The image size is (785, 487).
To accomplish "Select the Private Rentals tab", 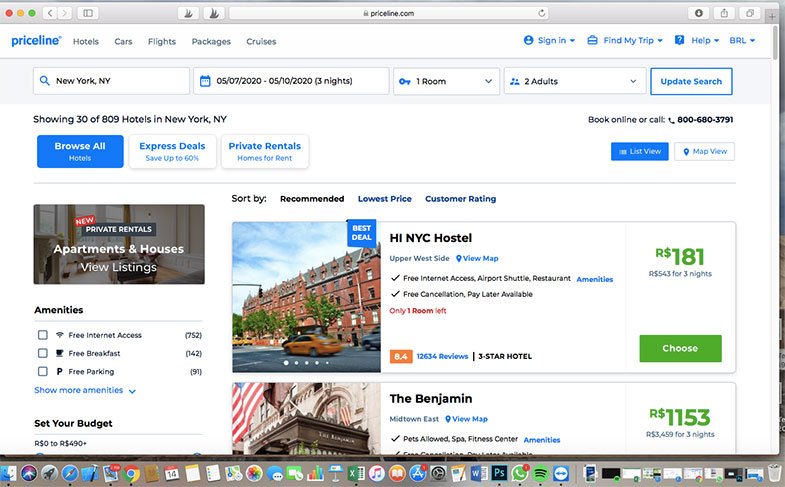I will (x=265, y=151).
